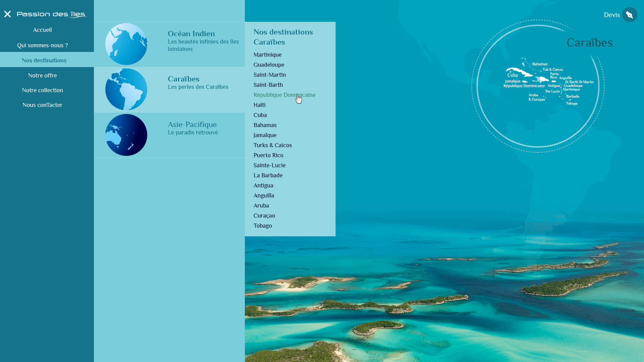Go to Notre offre

(x=42, y=75)
